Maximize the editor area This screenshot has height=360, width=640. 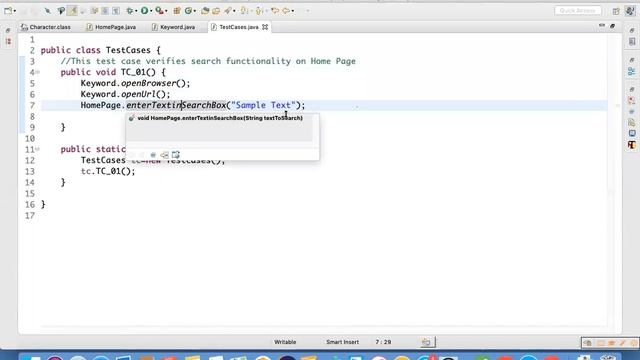click(x=612, y=26)
